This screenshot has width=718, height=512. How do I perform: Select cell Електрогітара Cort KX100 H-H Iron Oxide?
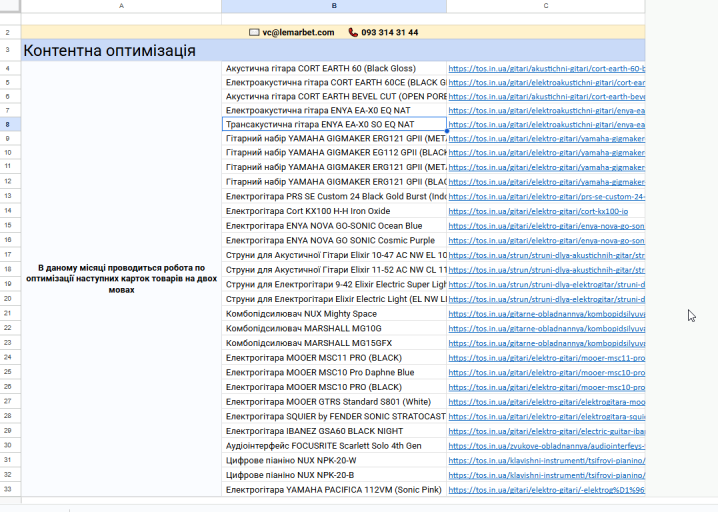334,211
